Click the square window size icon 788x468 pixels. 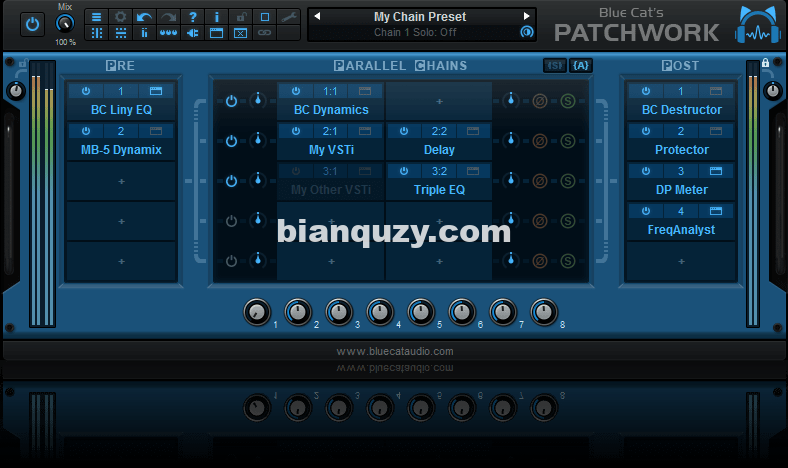pos(265,17)
